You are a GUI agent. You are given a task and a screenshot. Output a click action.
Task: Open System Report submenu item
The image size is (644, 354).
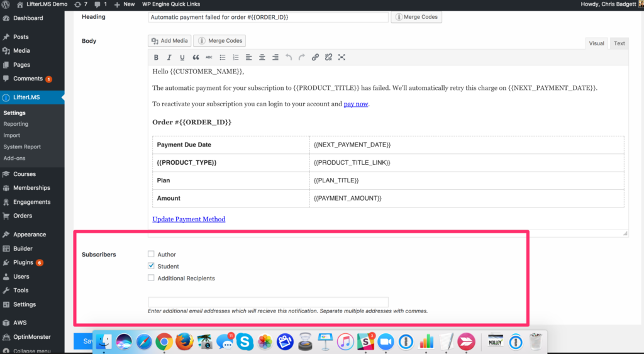22,147
